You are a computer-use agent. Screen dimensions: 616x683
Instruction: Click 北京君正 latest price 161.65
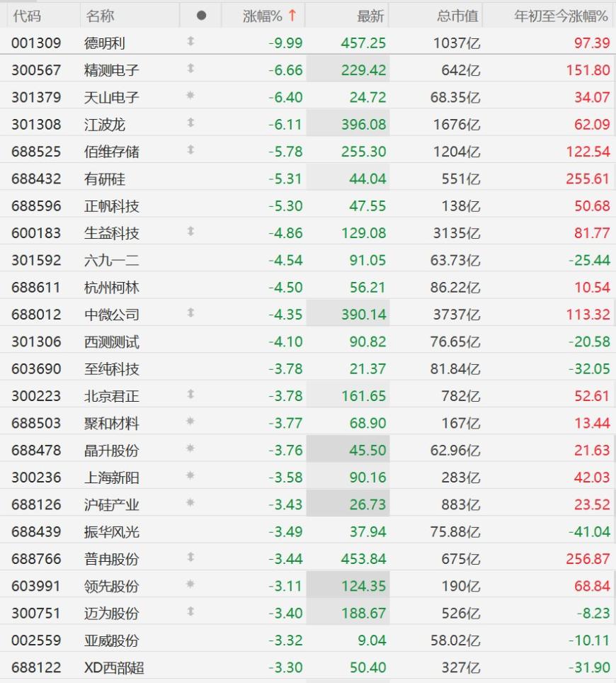[363, 396]
